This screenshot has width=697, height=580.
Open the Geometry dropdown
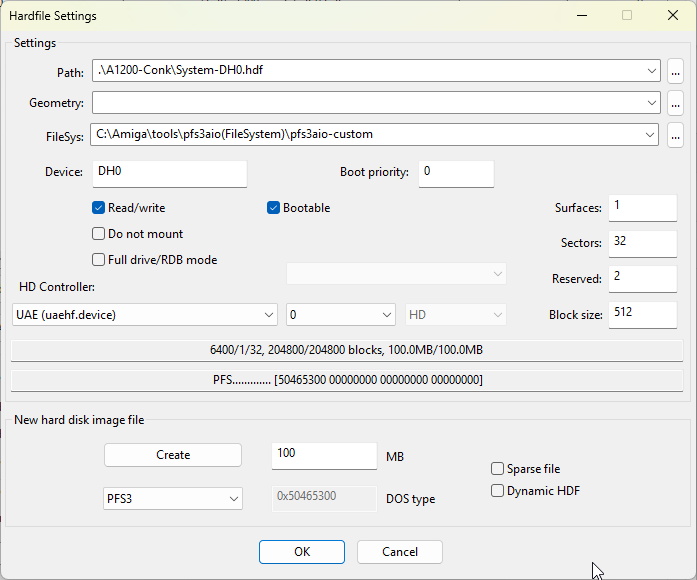(x=651, y=103)
